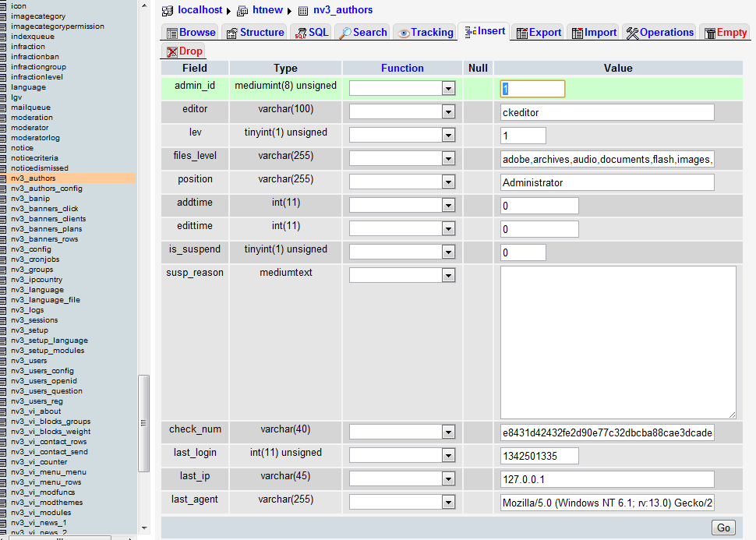756x540 pixels.
Task: Switch to the Browse tab
Action: point(191,32)
